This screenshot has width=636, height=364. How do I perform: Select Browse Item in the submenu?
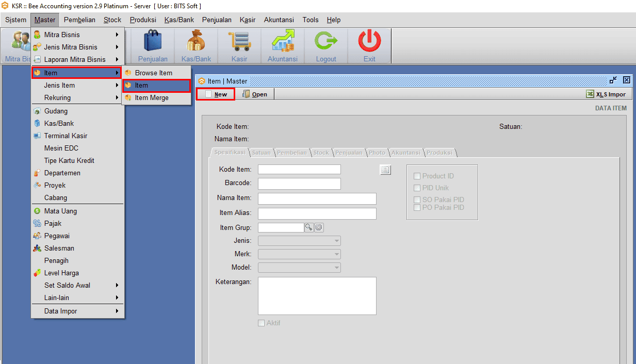[x=153, y=73]
